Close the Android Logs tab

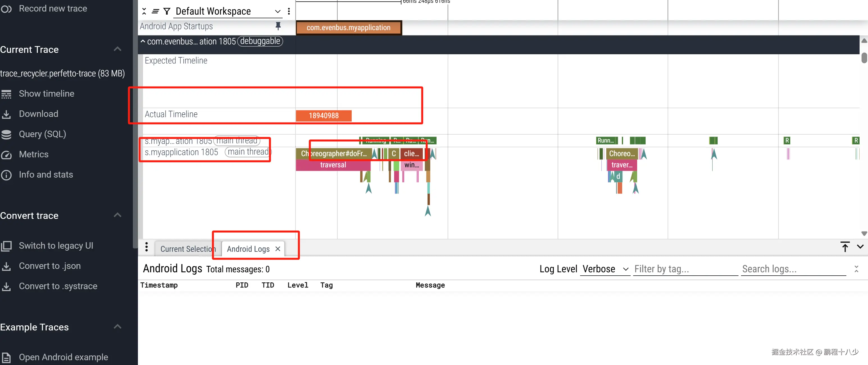point(278,249)
